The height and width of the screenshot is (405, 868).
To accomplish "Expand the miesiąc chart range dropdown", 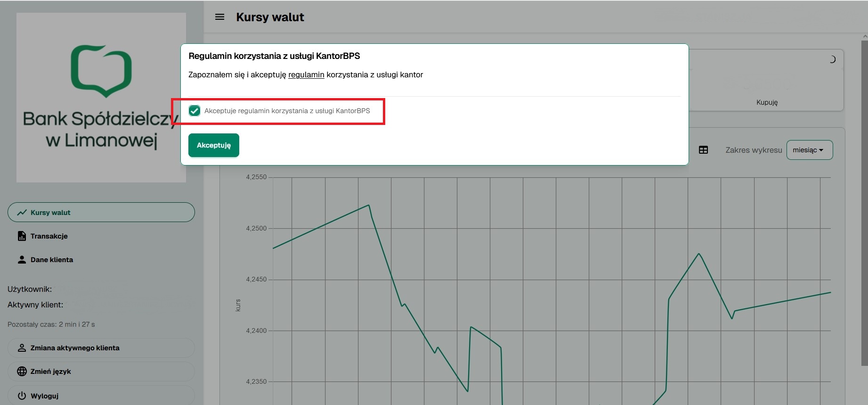I will tap(809, 150).
